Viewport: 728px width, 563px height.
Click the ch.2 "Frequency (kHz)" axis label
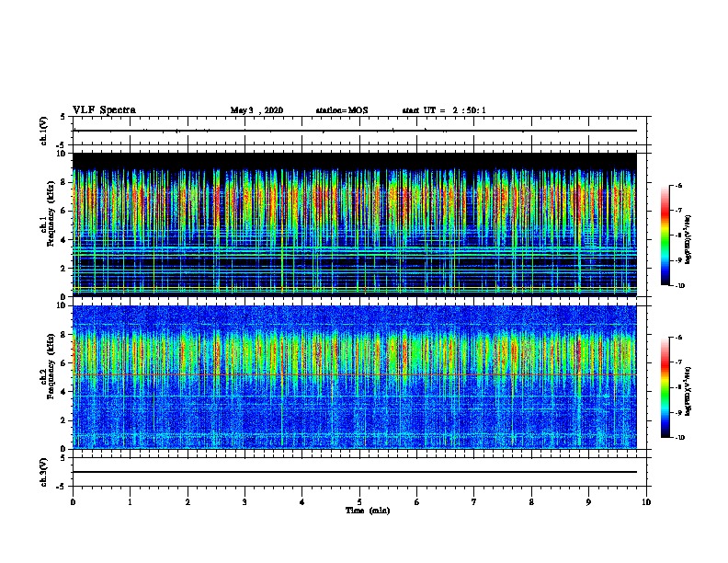[x=51, y=367]
